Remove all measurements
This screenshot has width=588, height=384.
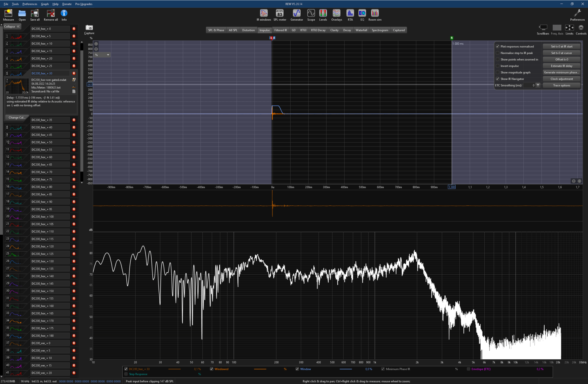tap(51, 15)
